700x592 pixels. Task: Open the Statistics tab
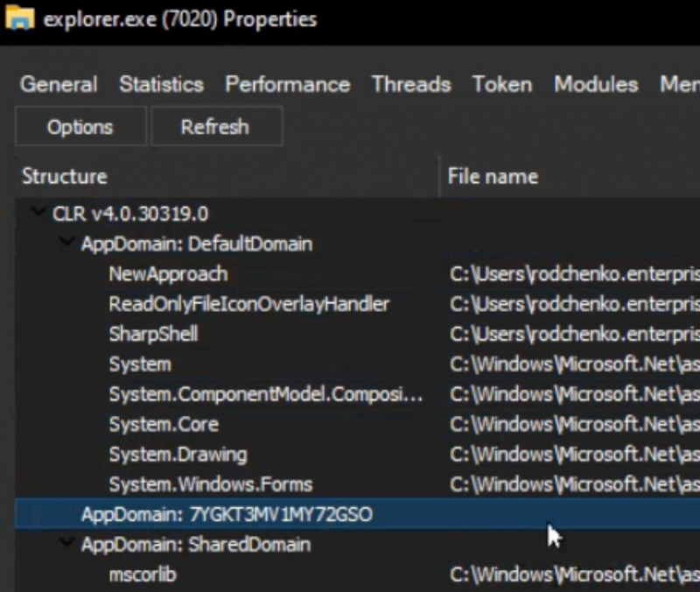tap(161, 84)
